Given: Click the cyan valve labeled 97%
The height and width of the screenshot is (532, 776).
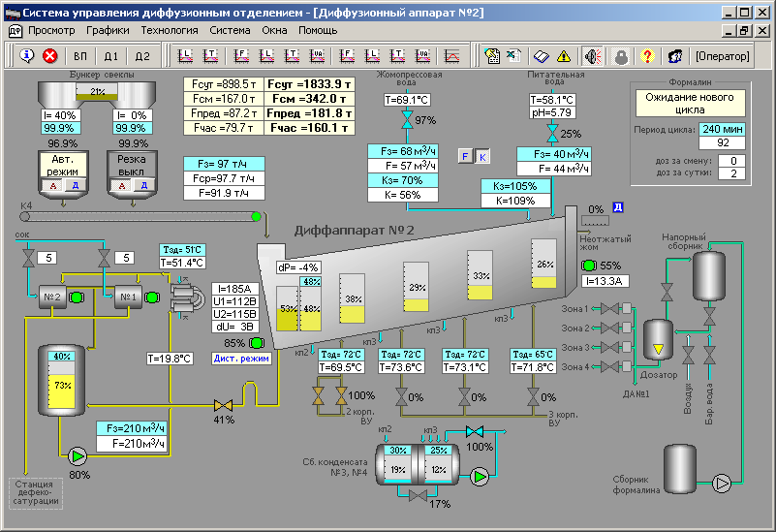Looking at the screenshot, I should tap(407, 120).
